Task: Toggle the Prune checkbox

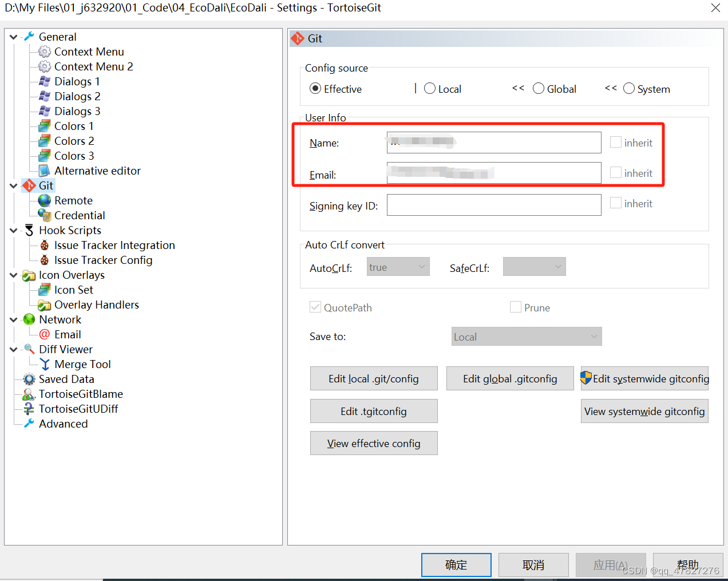Action: click(x=516, y=307)
